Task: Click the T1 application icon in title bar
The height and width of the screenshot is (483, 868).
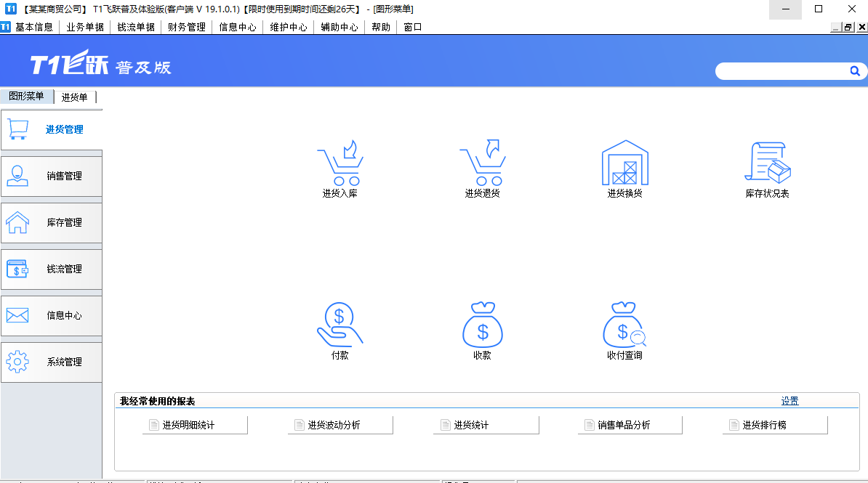Action: coord(10,9)
